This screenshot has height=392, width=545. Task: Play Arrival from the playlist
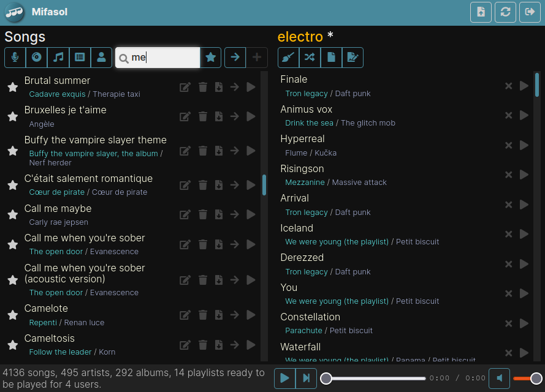click(524, 205)
